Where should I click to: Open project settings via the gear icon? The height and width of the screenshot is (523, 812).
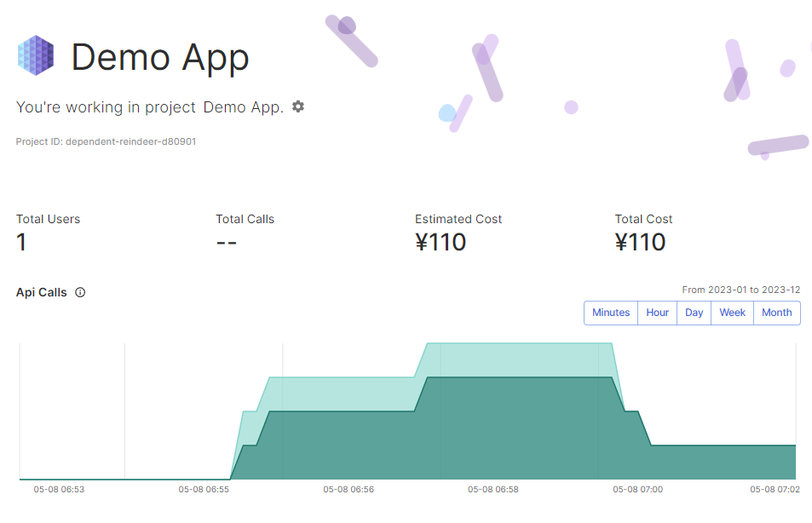(x=298, y=106)
